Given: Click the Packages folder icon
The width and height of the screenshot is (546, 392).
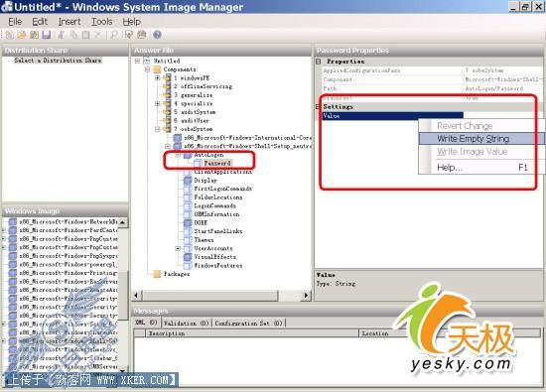Looking at the screenshot, I should click(x=158, y=274).
